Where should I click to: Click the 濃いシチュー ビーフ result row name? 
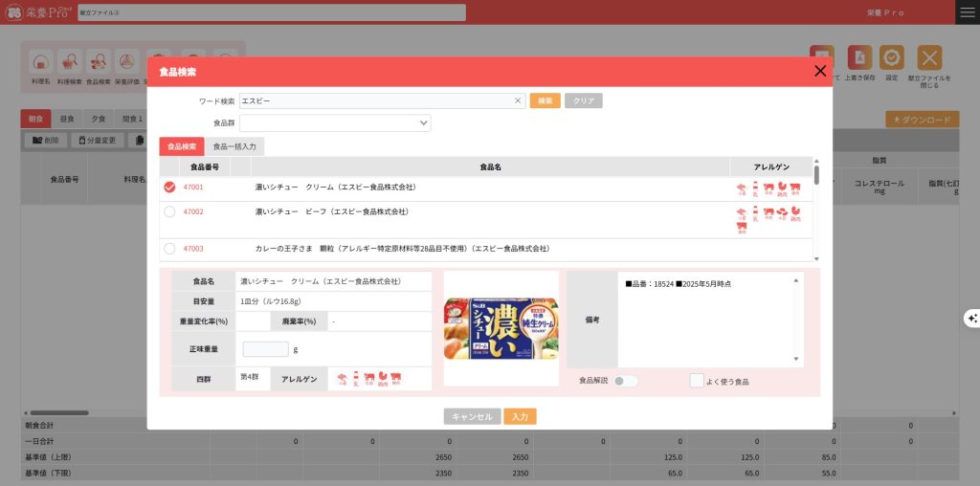click(x=332, y=211)
